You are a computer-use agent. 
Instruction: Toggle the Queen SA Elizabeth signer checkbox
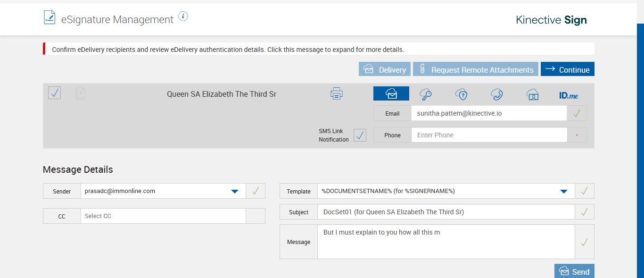(x=55, y=93)
